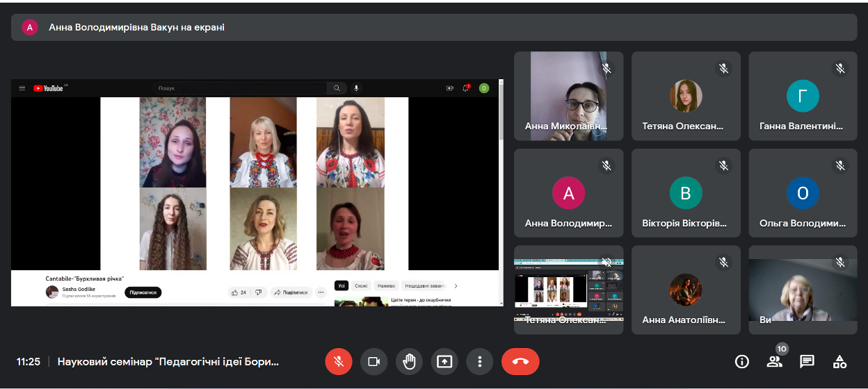868x389 pixels.
Task: Open YouTube account avatar O
Action: 484,88
